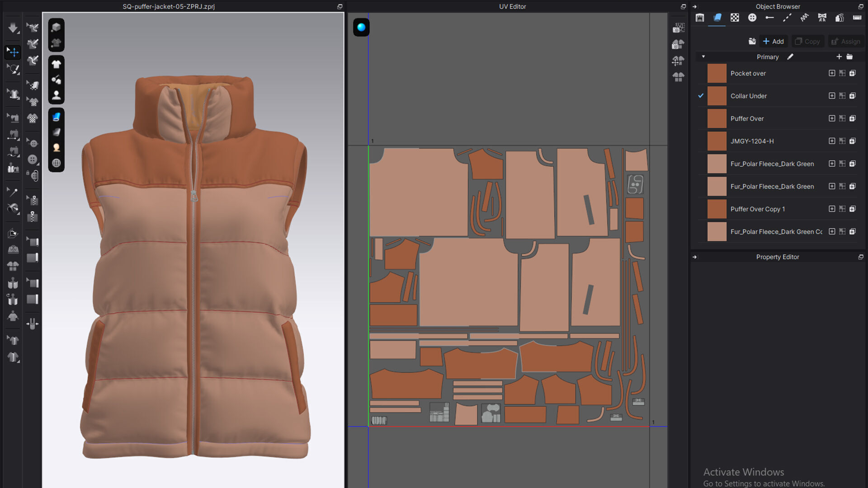Image resolution: width=868 pixels, height=488 pixels.
Task: Click the Puffer Over Copy 1 swatch
Action: 717,209
